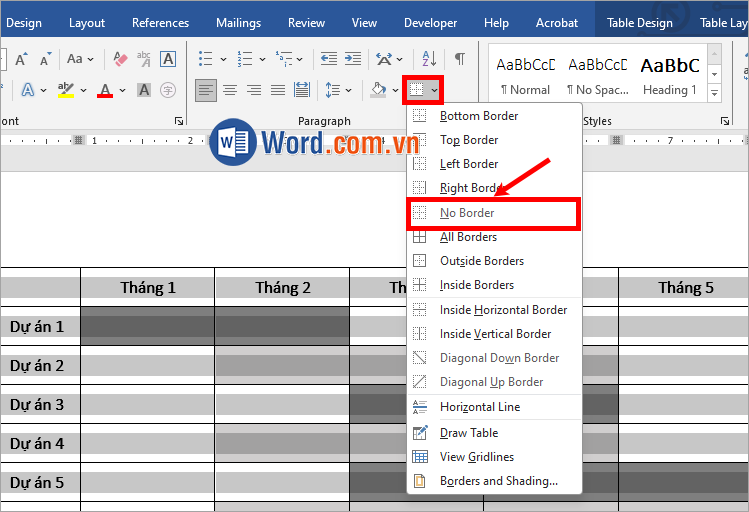749x512 pixels.
Task: Toggle Align Left in the ribbon
Action: tap(206, 90)
